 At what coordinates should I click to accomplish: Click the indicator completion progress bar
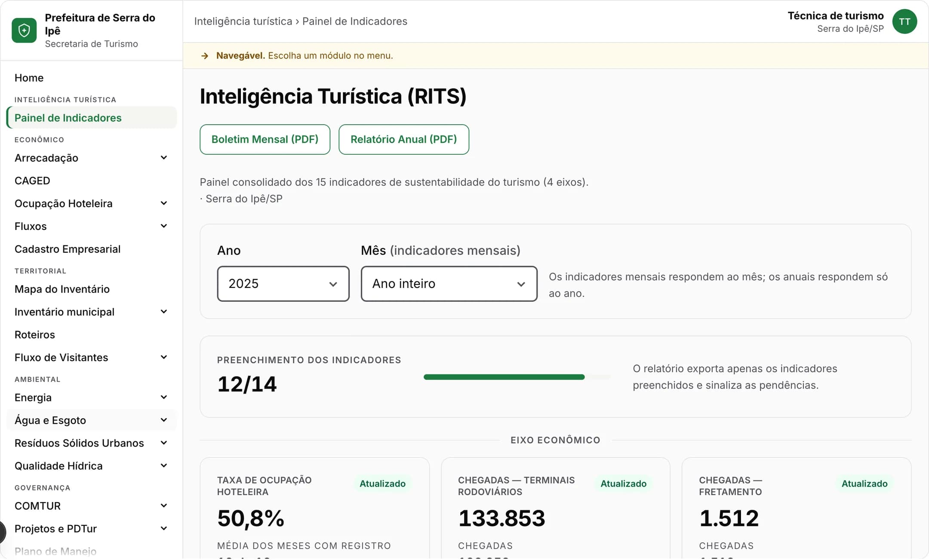click(x=517, y=377)
